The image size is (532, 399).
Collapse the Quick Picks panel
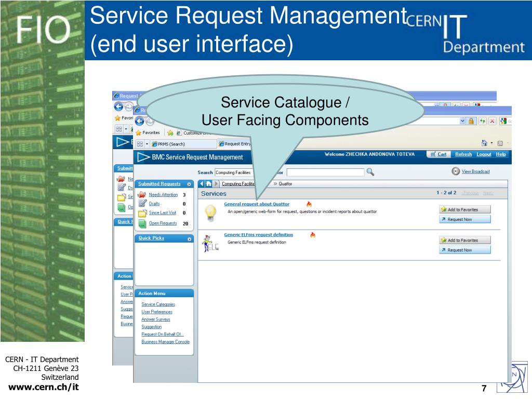(x=189, y=239)
